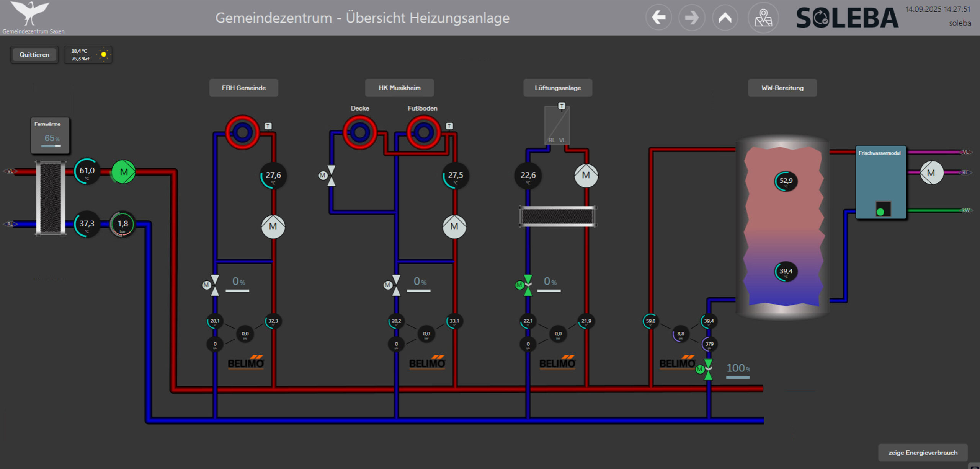Image resolution: width=980 pixels, height=469 pixels.
Task: Click the FBH Gemeinde thermostat T icon
Action: [x=268, y=126]
